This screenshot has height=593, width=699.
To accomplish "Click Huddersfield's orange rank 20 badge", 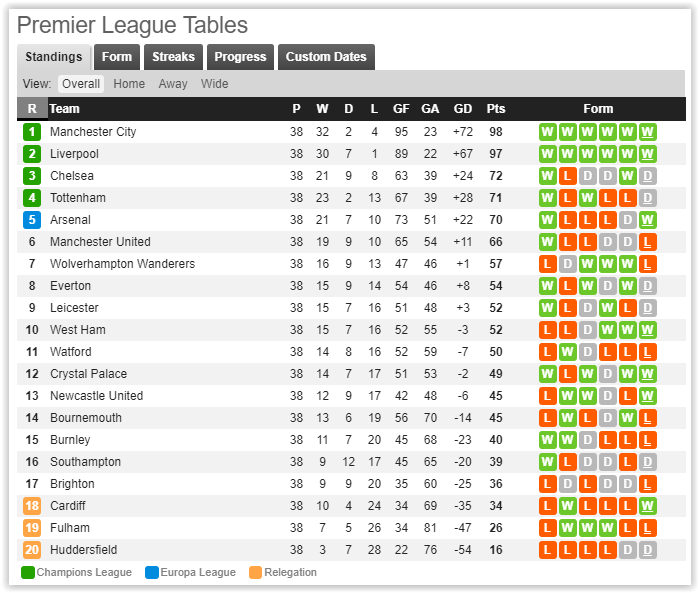I will coord(32,550).
